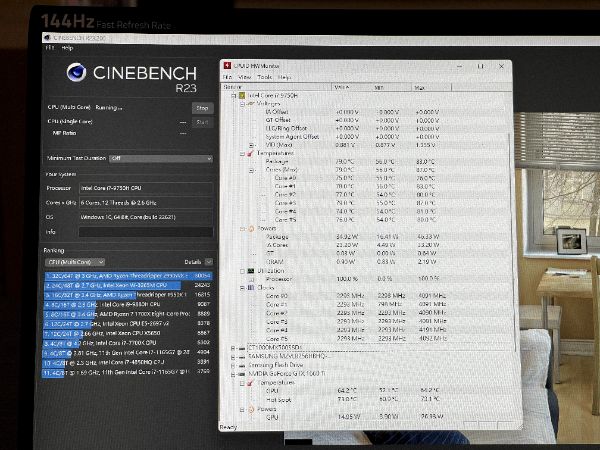Click the Max column header
600x450 pixels.
point(432,87)
